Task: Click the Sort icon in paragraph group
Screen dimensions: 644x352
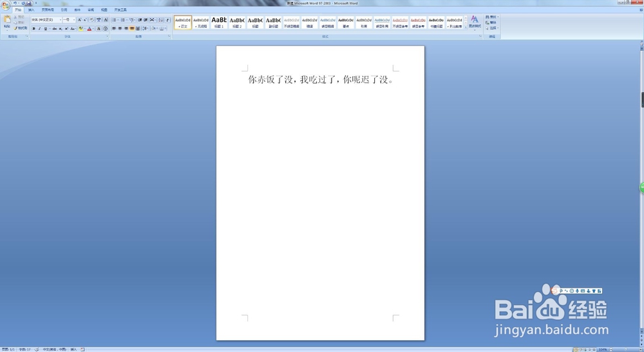Action: point(160,20)
